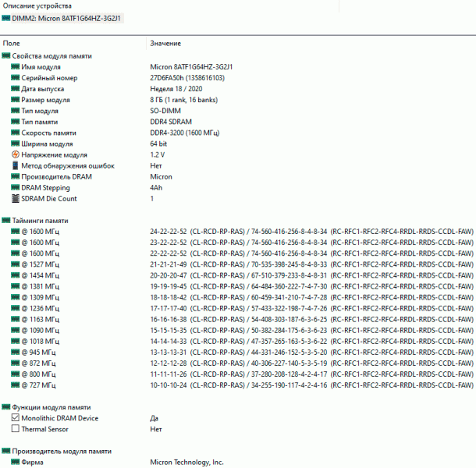Select the serial number value '27D6FA50h (1358616103)'
This screenshot has height=468, width=476.
coord(187,78)
